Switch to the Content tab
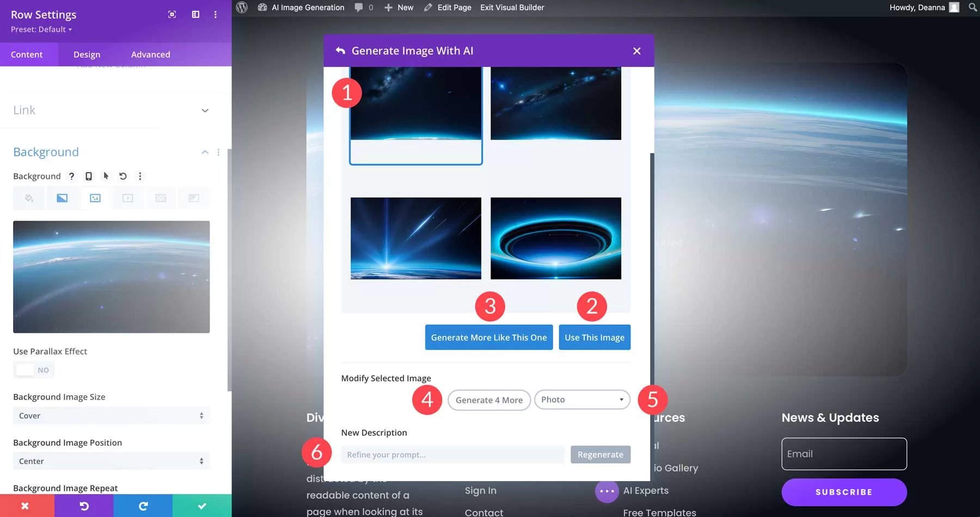The height and width of the screenshot is (517, 980). coord(27,54)
